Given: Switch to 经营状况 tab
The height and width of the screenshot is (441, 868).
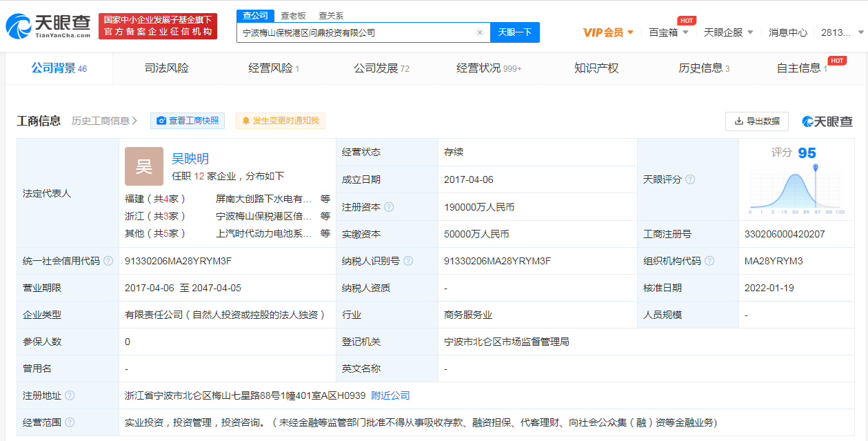Looking at the screenshot, I should tap(489, 68).
